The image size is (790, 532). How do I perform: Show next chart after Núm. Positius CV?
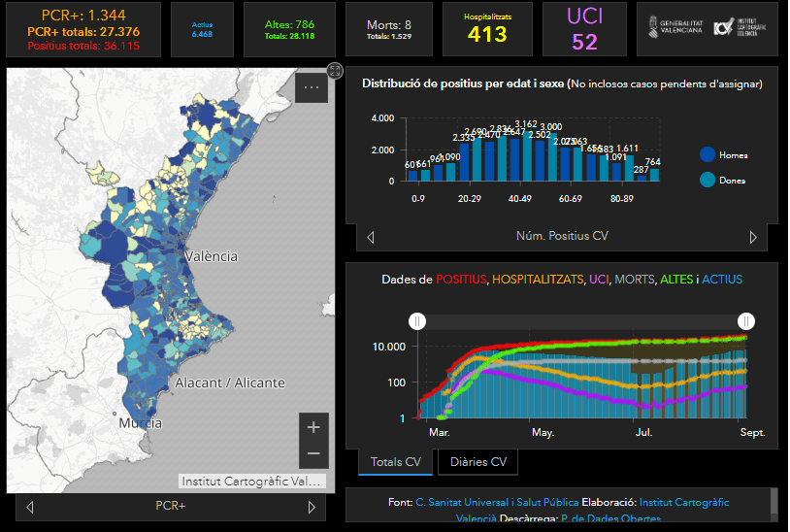pos(753,237)
